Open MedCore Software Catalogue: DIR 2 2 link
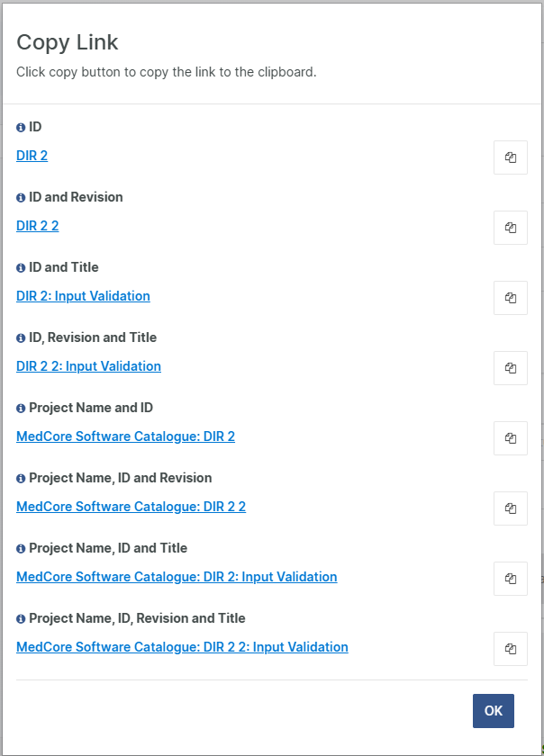The width and height of the screenshot is (544, 756). tap(131, 507)
